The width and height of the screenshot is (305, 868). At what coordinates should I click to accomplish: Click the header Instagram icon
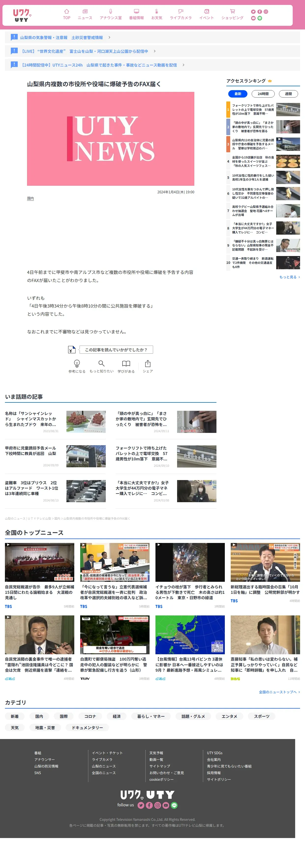click(266, 12)
